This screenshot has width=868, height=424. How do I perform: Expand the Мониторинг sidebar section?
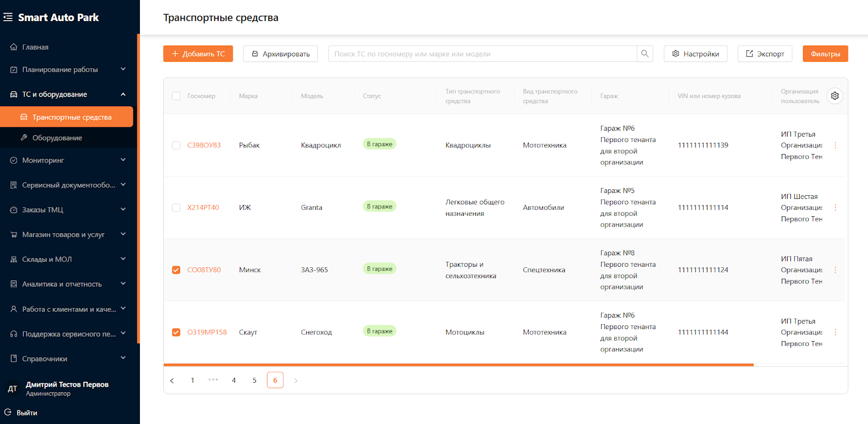123,160
